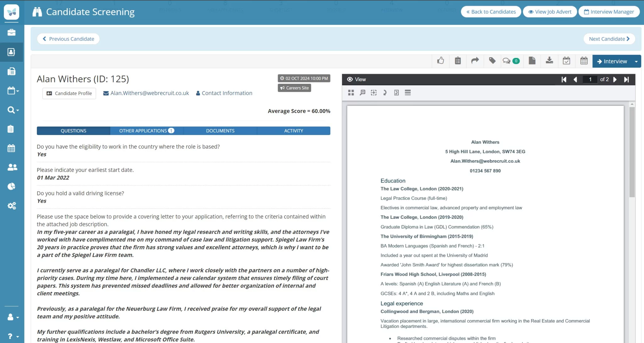The width and height of the screenshot is (644, 343).
Task: Go to next page in document viewer
Action: click(615, 79)
